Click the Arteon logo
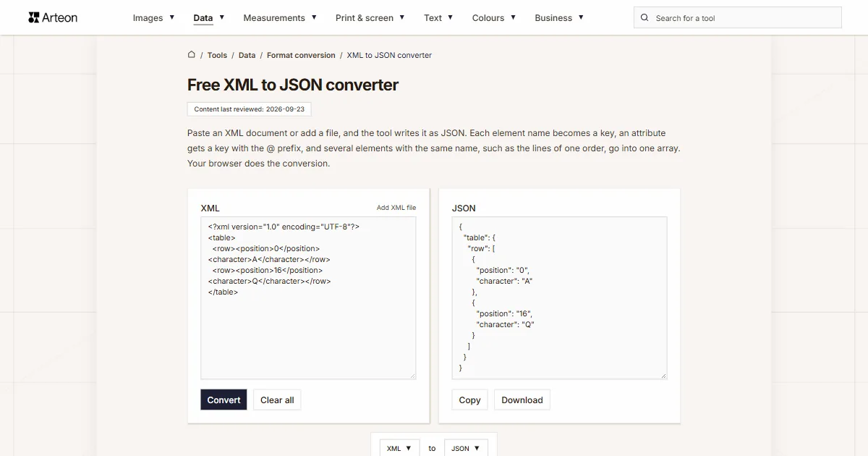The height and width of the screenshot is (456, 868). click(x=53, y=17)
